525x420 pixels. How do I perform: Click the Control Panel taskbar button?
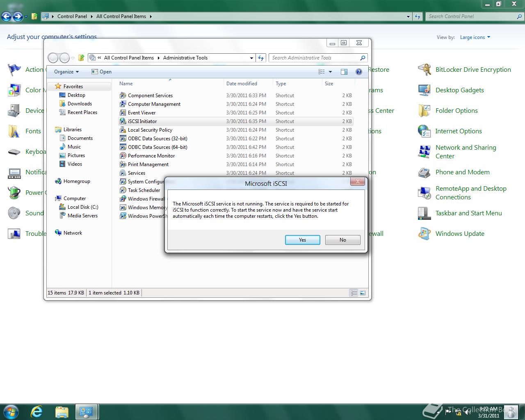point(86,411)
